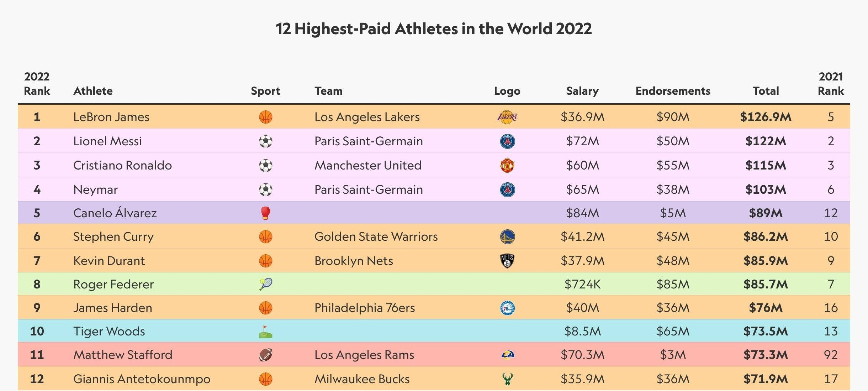Click the Endorsements column header
868x391 pixels.
(x=673, y=91)
